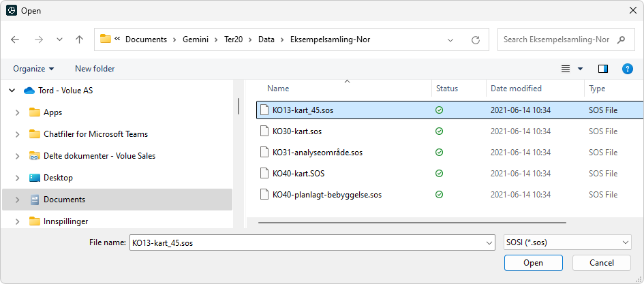644x284 pixels.
Task: Click the horizontal scrollbar of file list
Action: (412, 223)
